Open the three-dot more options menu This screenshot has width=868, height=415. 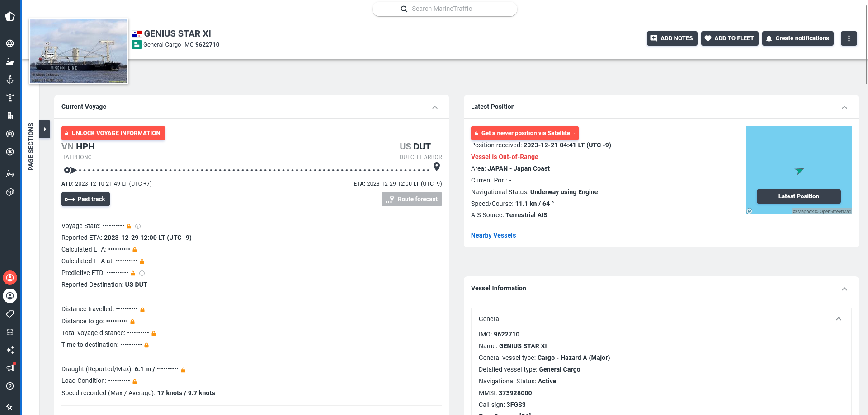click(x=849, y=38)
